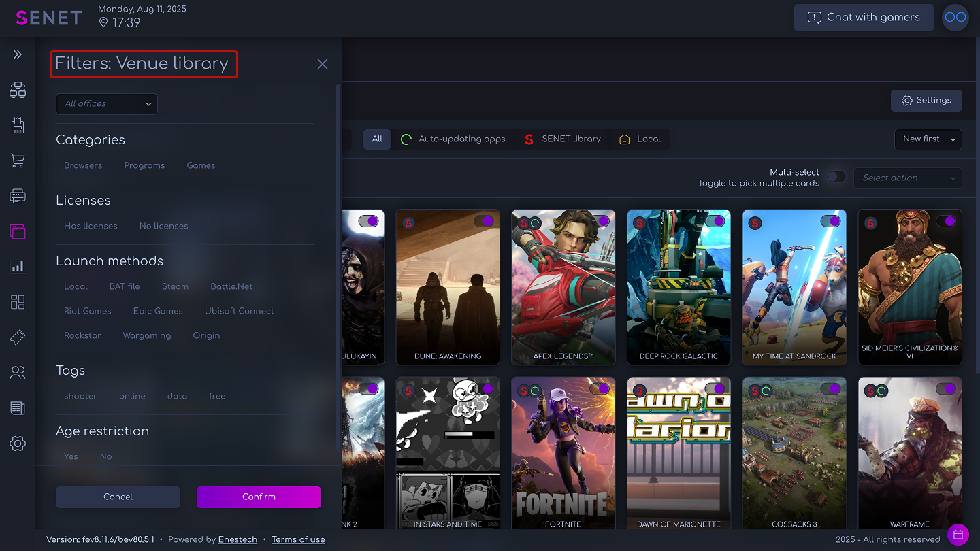Select the Auto-updating apps tab
This screenshot has width=980, height=551.
453,139
